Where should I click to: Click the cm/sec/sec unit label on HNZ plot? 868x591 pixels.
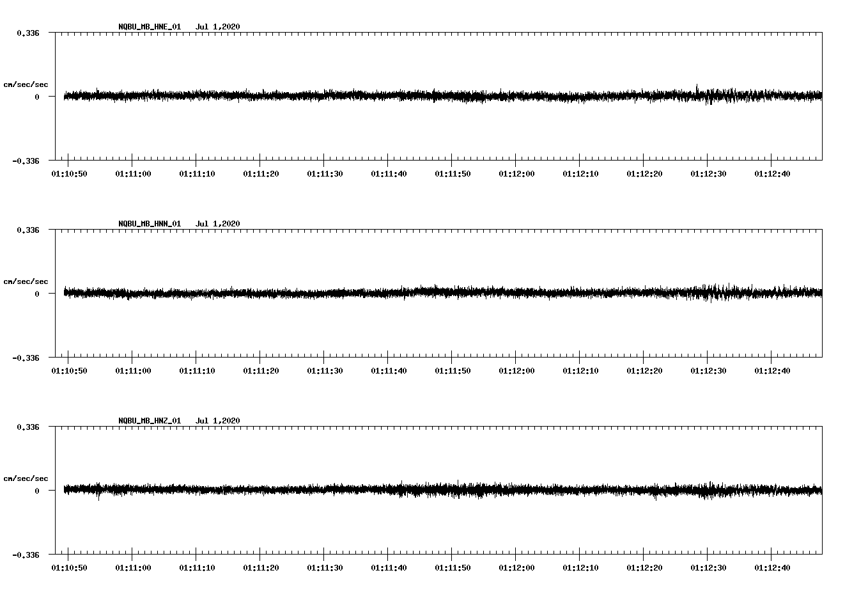click(x=26, y=479)
